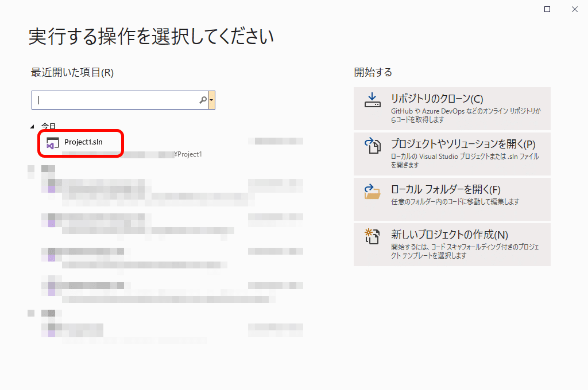Collapse the 今日 group triangle
588x390 pixels.
coord(32,127)
